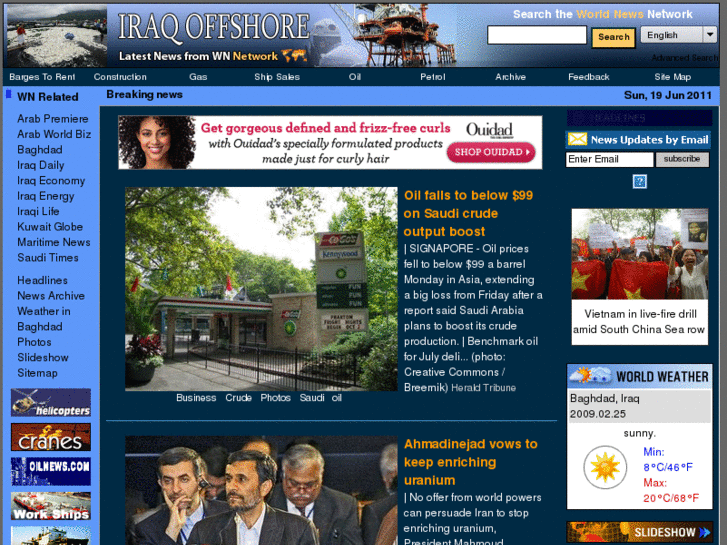Viewport: 727px width, 545px height.
Task: Click the Shop Ouidad ad button
Action: pos(491,152)
